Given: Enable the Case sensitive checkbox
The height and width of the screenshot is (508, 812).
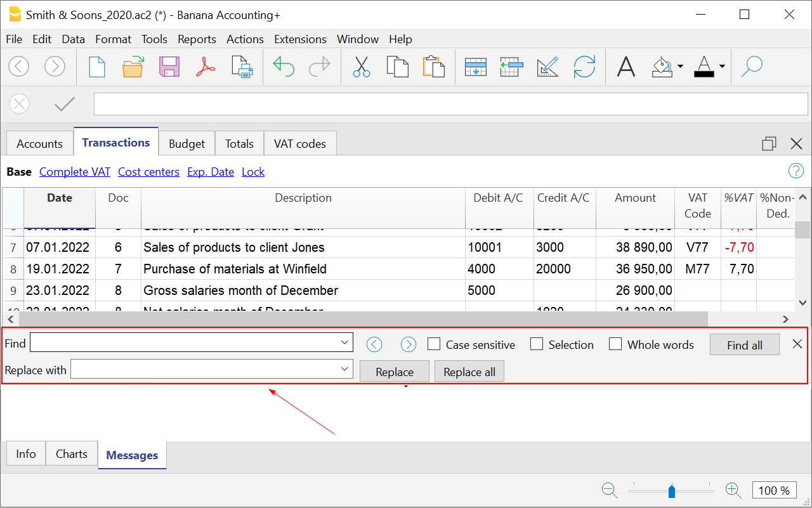Looking at the screenshot, I should [x=434, y=344].
